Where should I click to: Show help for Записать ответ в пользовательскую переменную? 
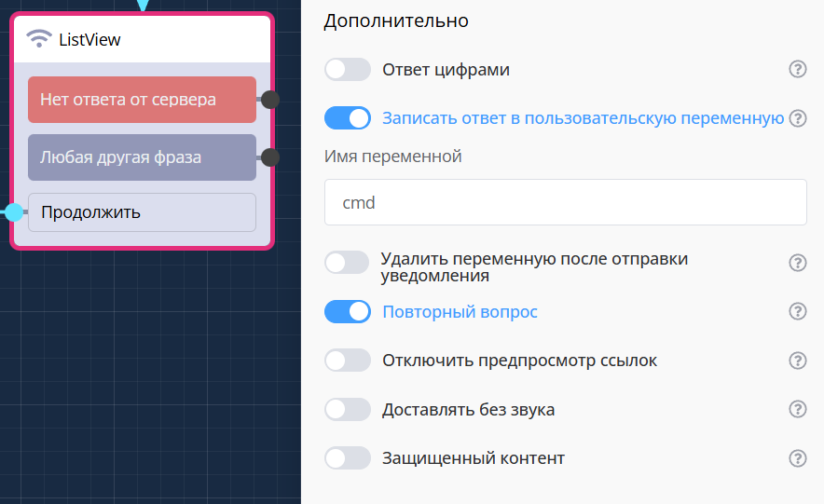(797, 118)
